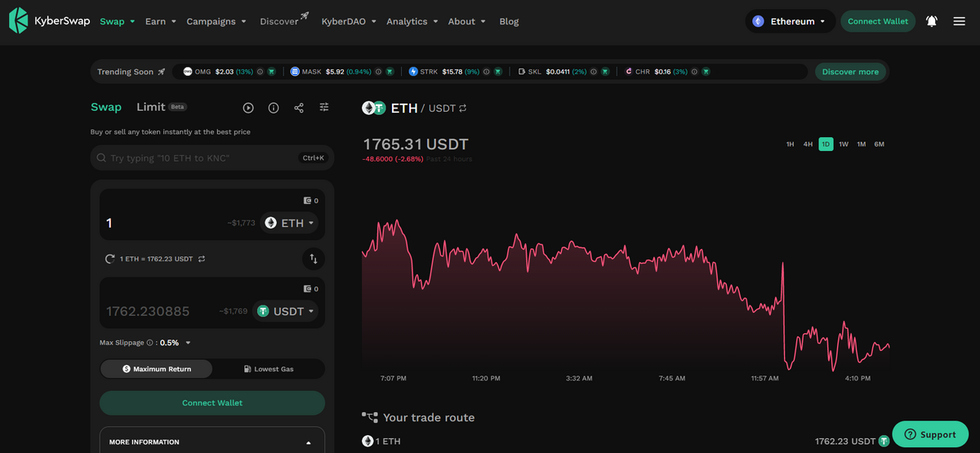Click the Max Slippage info icon
The width and height of the screenshot is (980, 453).
pyautogui.click(x=149, y=343)
